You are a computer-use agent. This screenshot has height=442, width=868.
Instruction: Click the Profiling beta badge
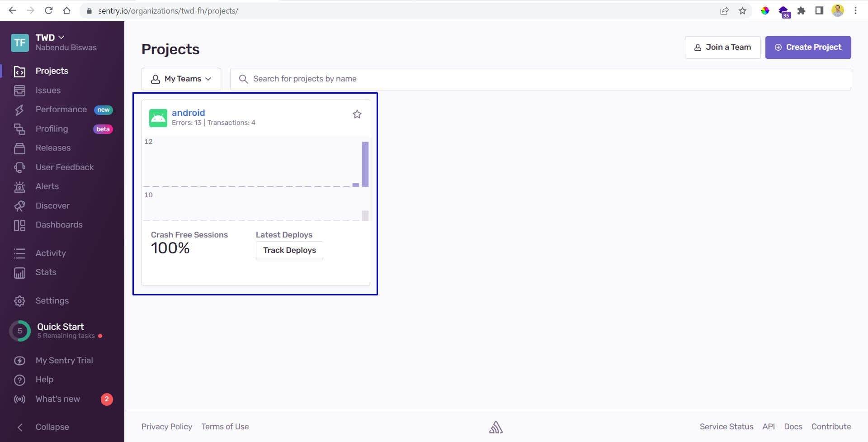tap(103, 129)
